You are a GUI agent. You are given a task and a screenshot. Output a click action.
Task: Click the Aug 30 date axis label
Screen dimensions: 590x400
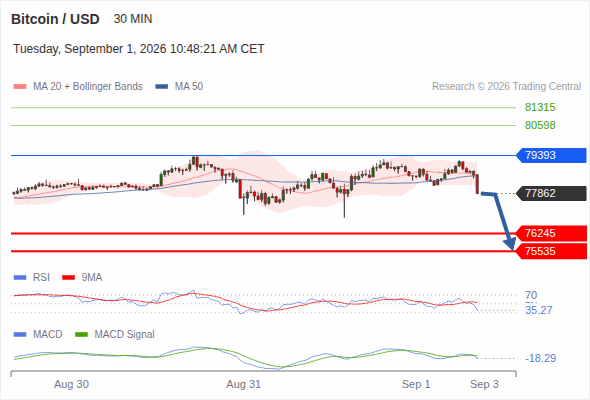tap(71, 384)
